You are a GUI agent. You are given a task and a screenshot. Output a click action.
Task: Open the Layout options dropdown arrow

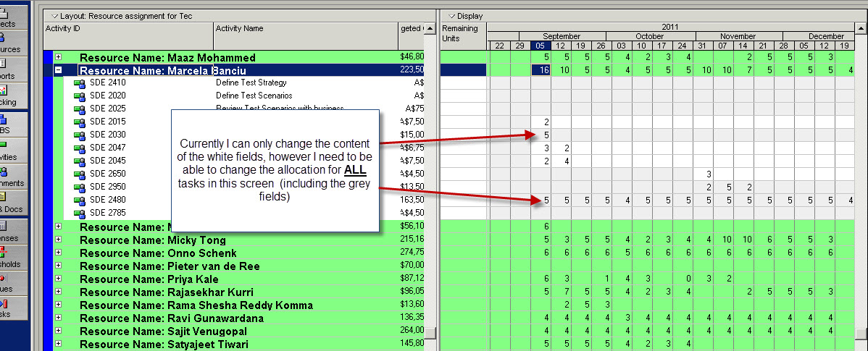(x=54, y=16)
